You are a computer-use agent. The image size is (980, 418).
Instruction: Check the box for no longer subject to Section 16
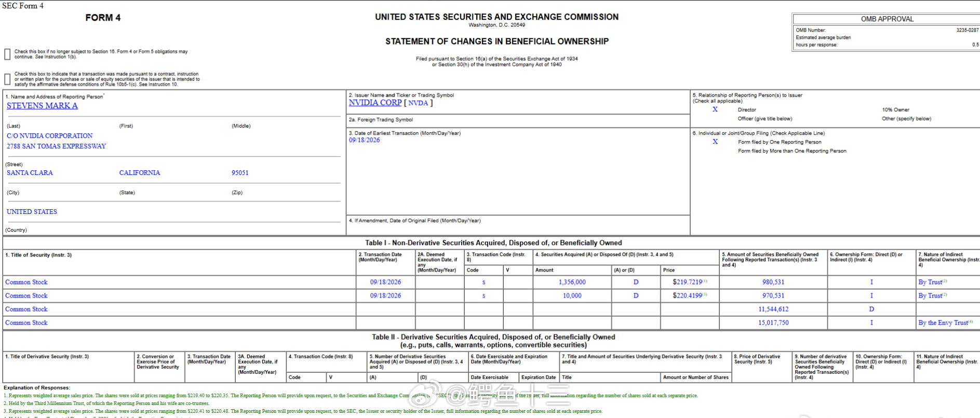7,54
